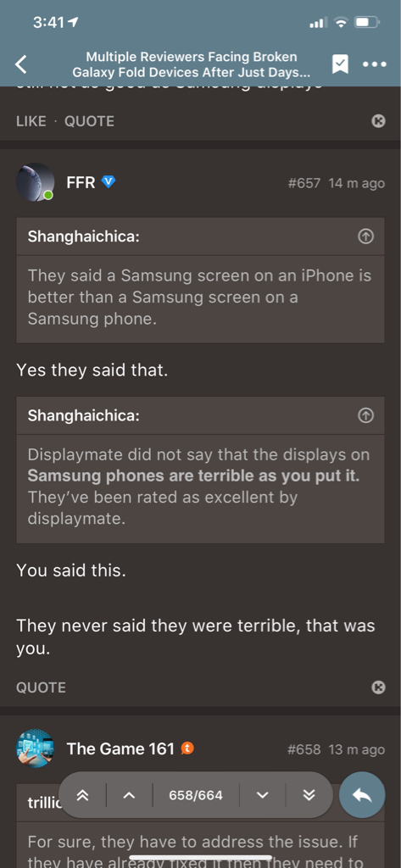Go to previous post with up chevron
Image resolution: width=401 pixels, height=868 pixels.
coord(129,795)
